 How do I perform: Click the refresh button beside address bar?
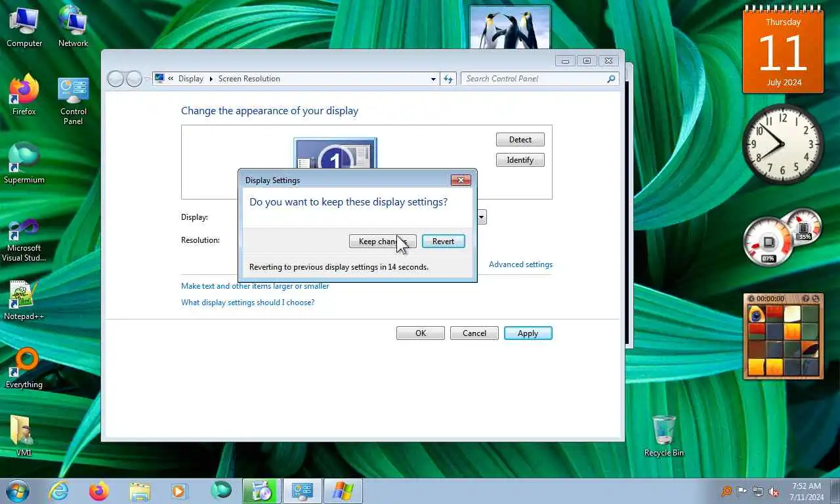pyautogui.click(x=448, y=79)
